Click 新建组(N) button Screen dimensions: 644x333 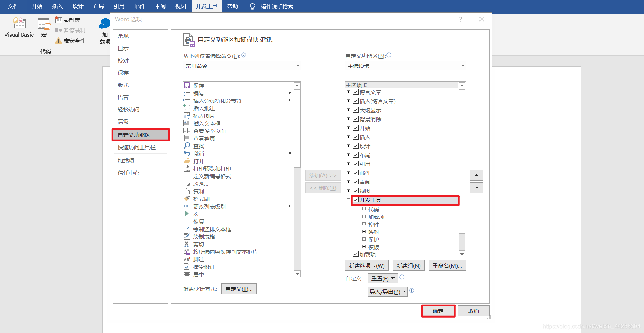[409, 265]
